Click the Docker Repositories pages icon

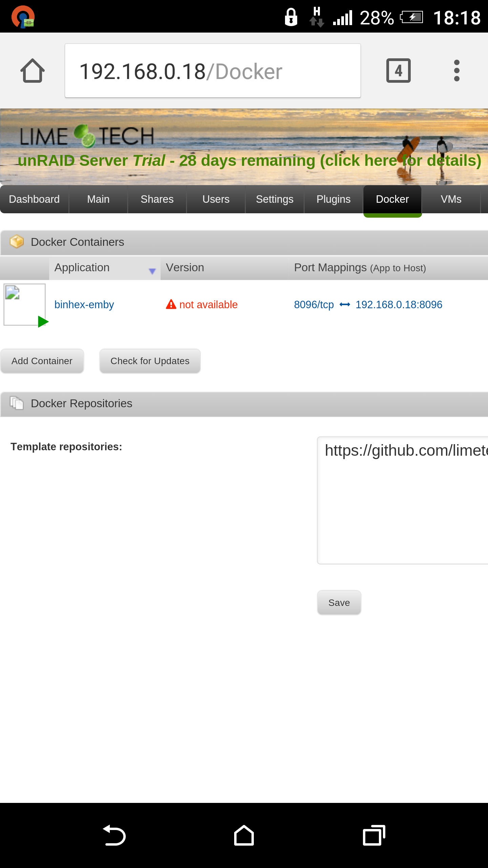pos(17,403)
